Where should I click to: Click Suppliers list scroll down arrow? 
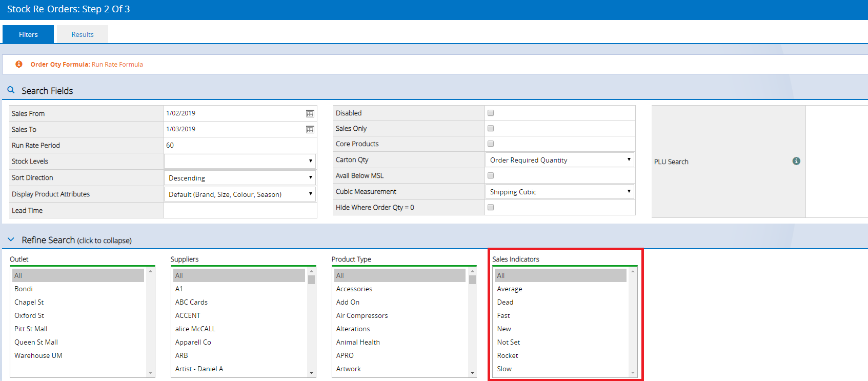point(311,373)
